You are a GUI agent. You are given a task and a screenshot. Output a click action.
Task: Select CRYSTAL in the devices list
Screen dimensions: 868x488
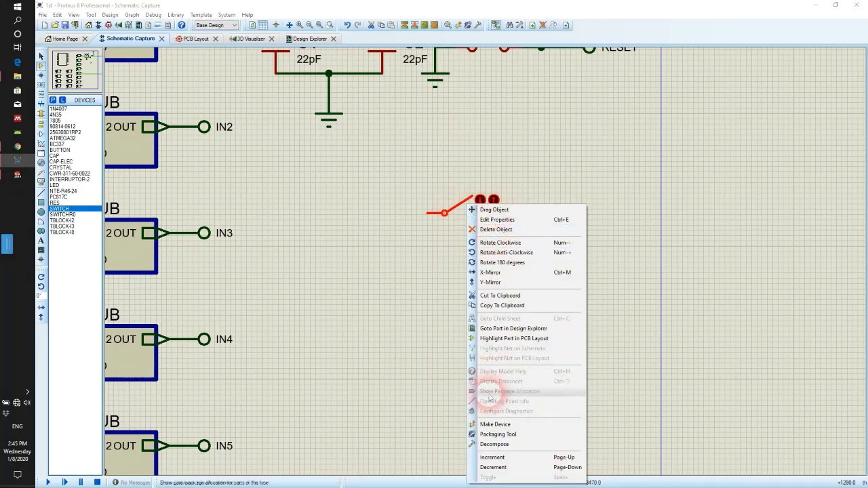(60, 167)
